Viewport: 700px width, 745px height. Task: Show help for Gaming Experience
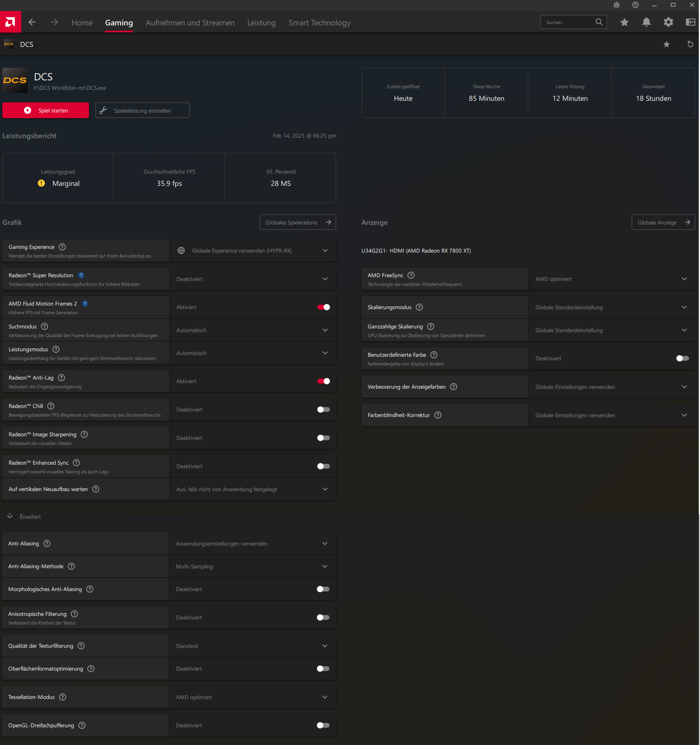62,247
